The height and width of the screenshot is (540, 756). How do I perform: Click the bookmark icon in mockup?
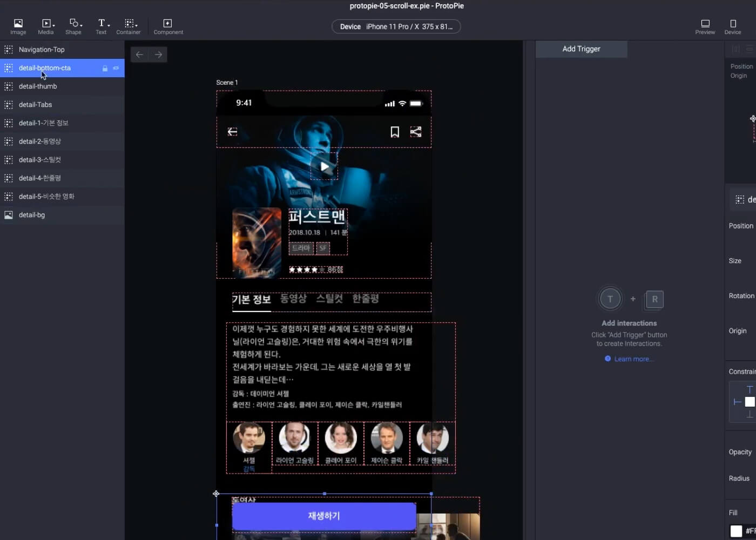[395, 132]
